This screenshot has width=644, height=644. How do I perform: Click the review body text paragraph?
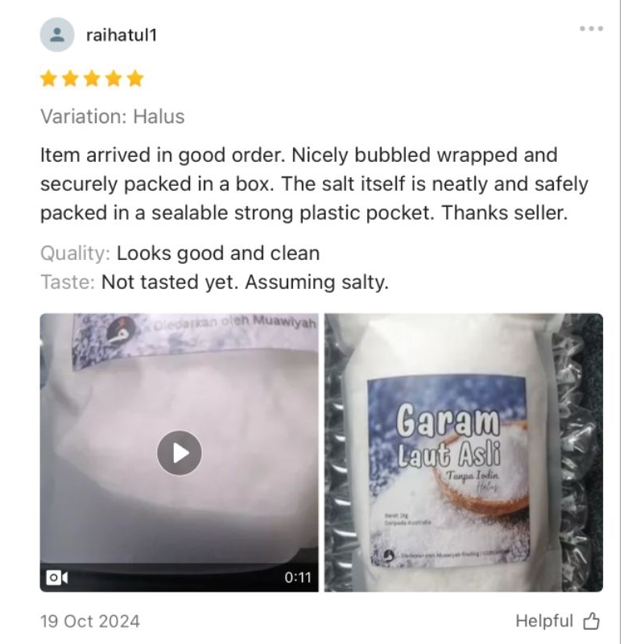pyautogui.click(x=314, y=184)
